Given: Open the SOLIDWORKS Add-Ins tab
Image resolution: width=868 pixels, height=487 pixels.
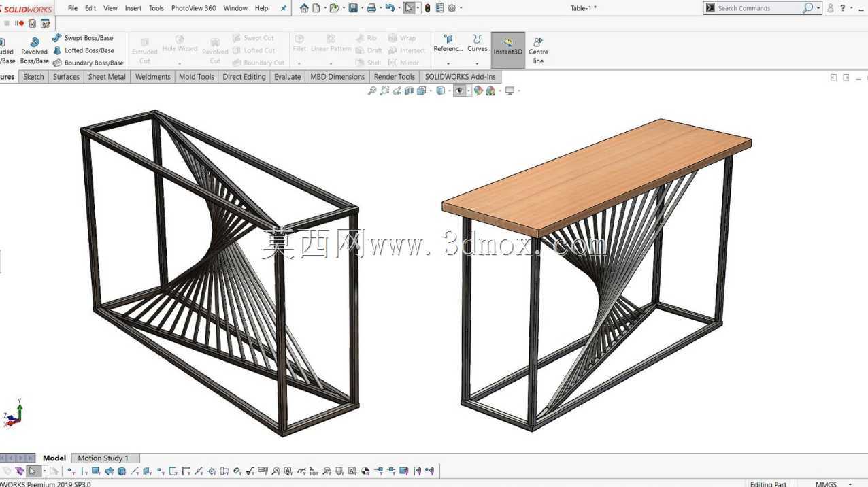Looking at the screenshot, I should [460, 77].
